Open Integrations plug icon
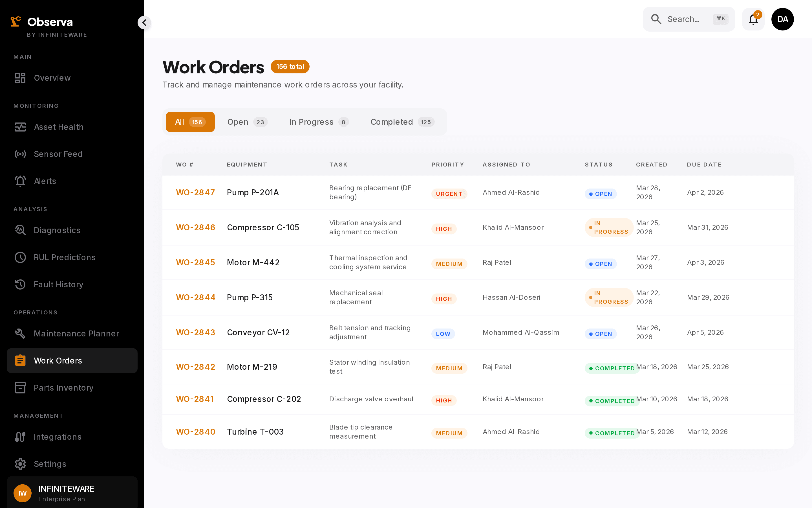Viewport: 812px width, 508px height. click(x=20, y=437)
